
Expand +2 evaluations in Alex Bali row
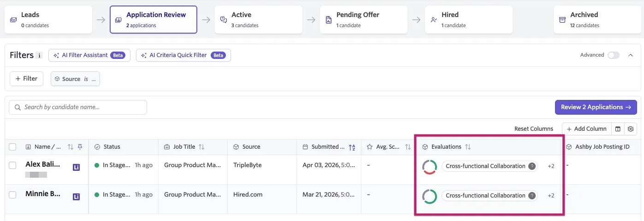pyautogui.click(x=551, y=166)
